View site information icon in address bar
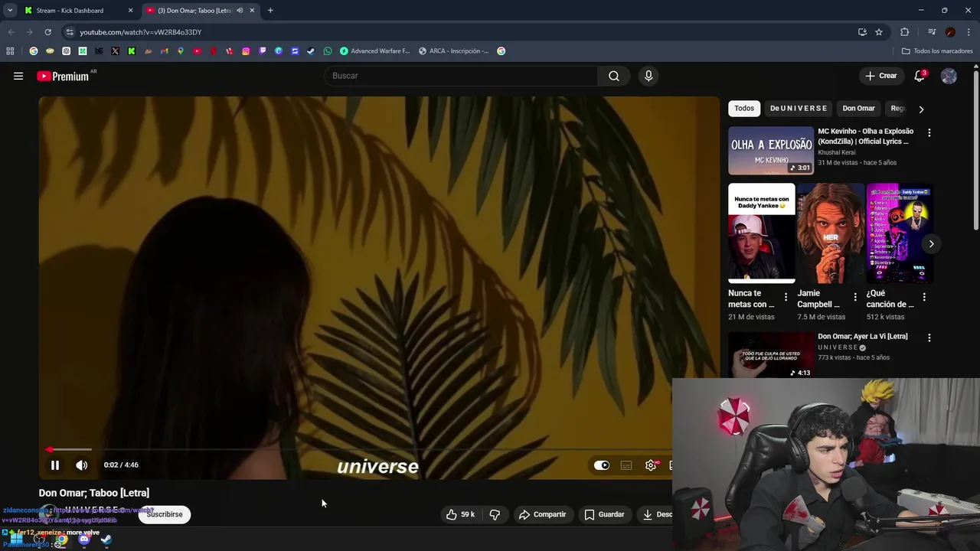The width and height of the screenshot is (980, 551). [70, 32]
